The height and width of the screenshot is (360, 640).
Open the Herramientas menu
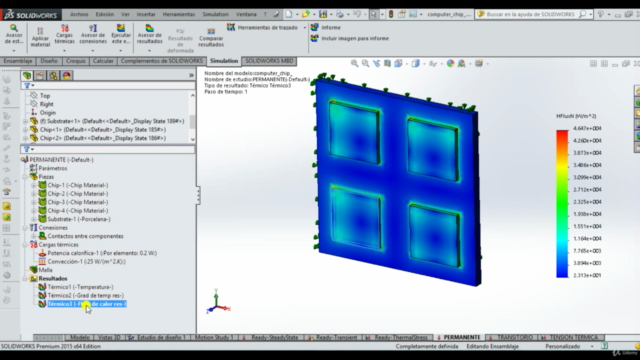(x=179, y=14)
